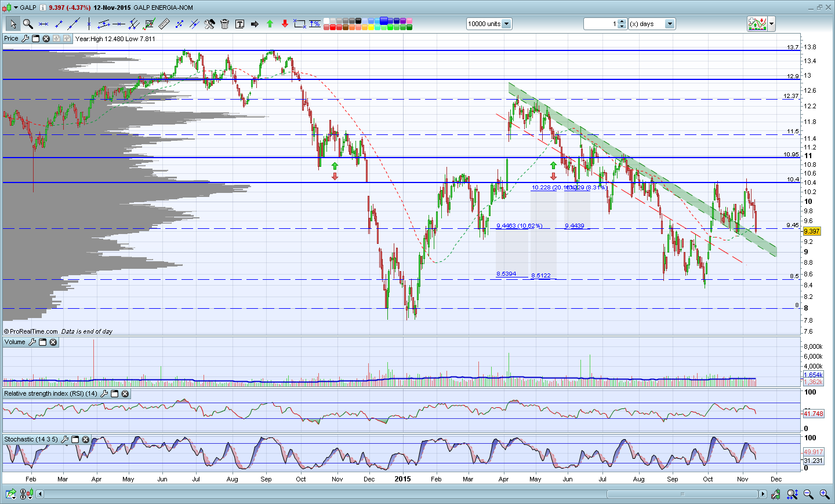
Task: Increase the timeframe number with the stepper
Action: coord(622,21)
